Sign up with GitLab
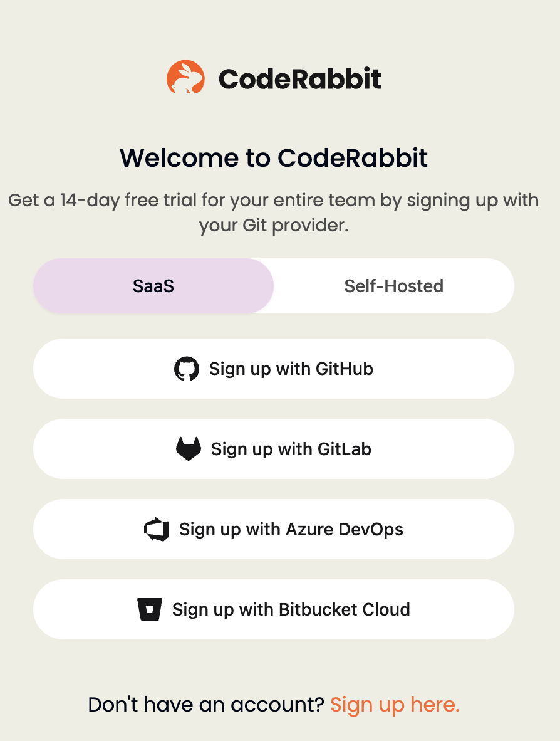560x741 pixels. point(274,449)
